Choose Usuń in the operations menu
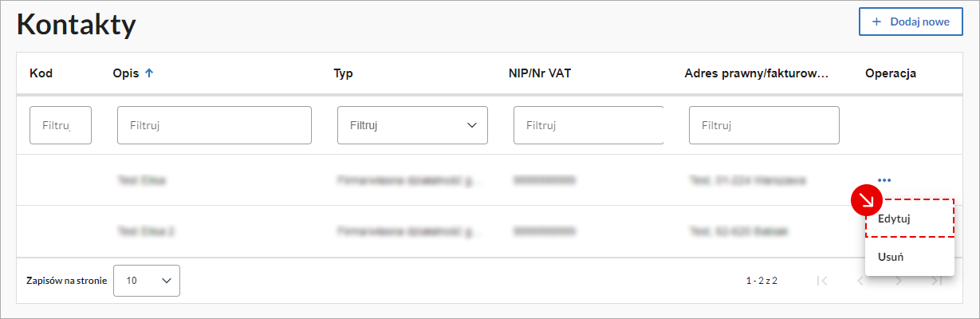Viewport: 980px width, 319px height. (x=891, y=257)
